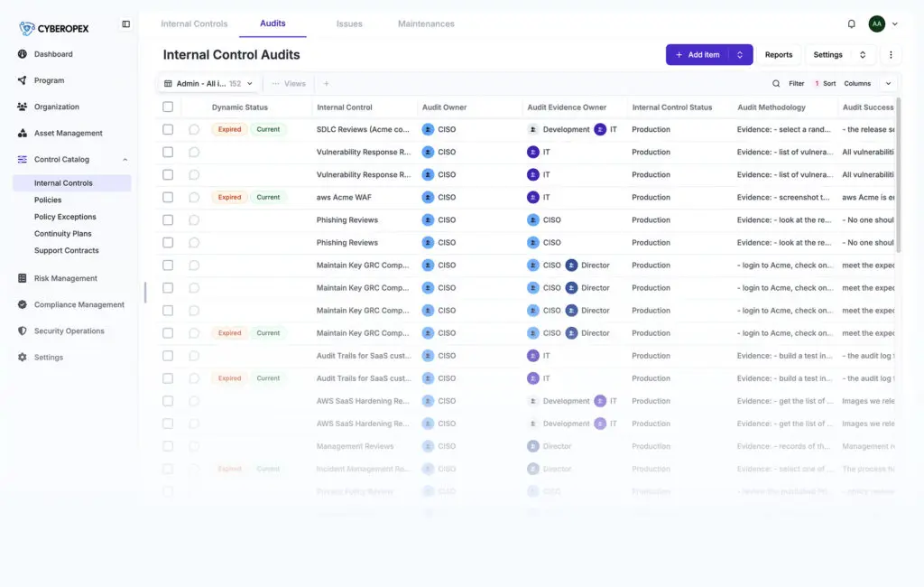Screen dimensions: 924x587
Task: Check the first Audit Trails row checkbox
Action: click(168, 356)
